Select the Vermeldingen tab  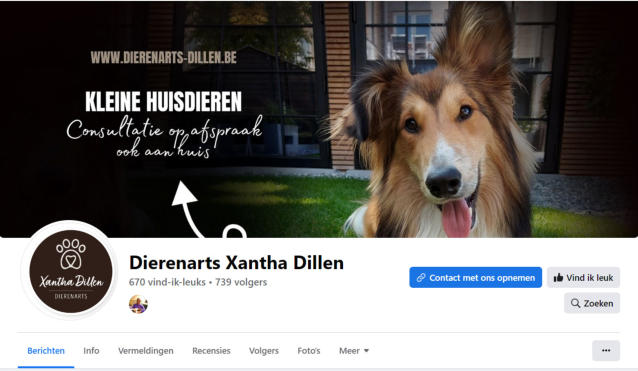[146, 351]
